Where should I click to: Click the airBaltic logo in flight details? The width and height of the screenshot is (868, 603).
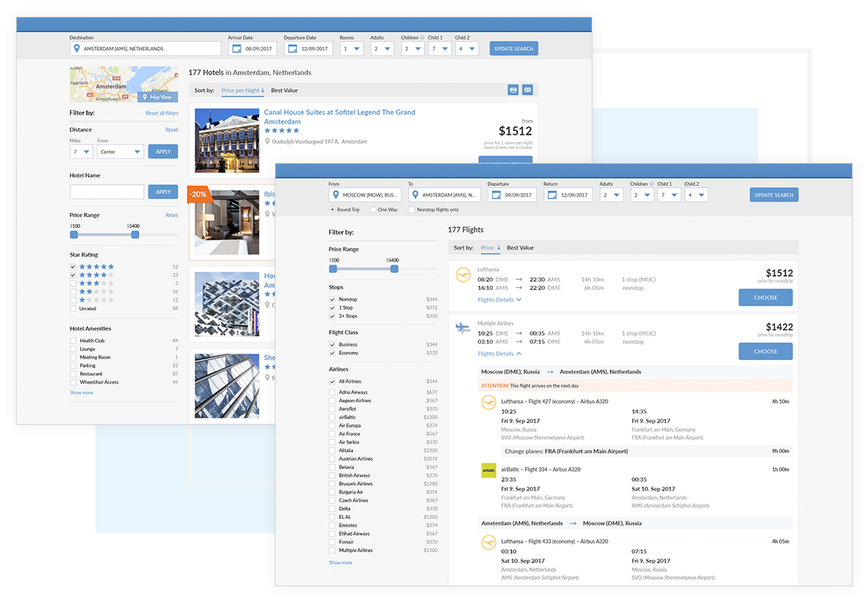click(x=489, y=471)
